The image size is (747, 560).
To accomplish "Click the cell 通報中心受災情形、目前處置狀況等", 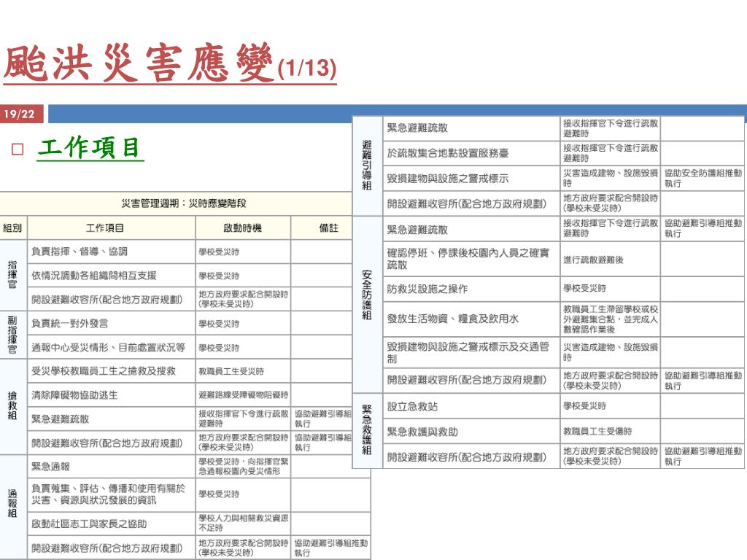I will [112, 347].
